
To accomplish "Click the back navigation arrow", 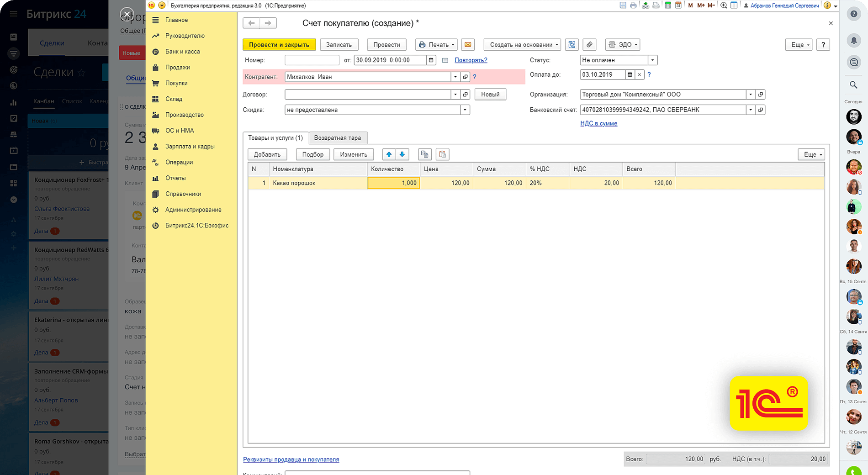I will pyautogui.click(x=251, y=23).
